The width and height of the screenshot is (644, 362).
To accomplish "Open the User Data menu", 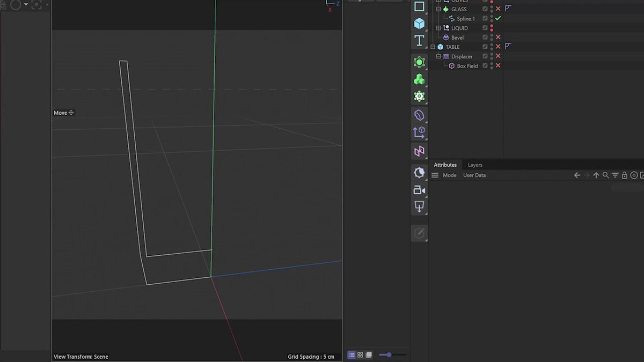I will [474, 175].
